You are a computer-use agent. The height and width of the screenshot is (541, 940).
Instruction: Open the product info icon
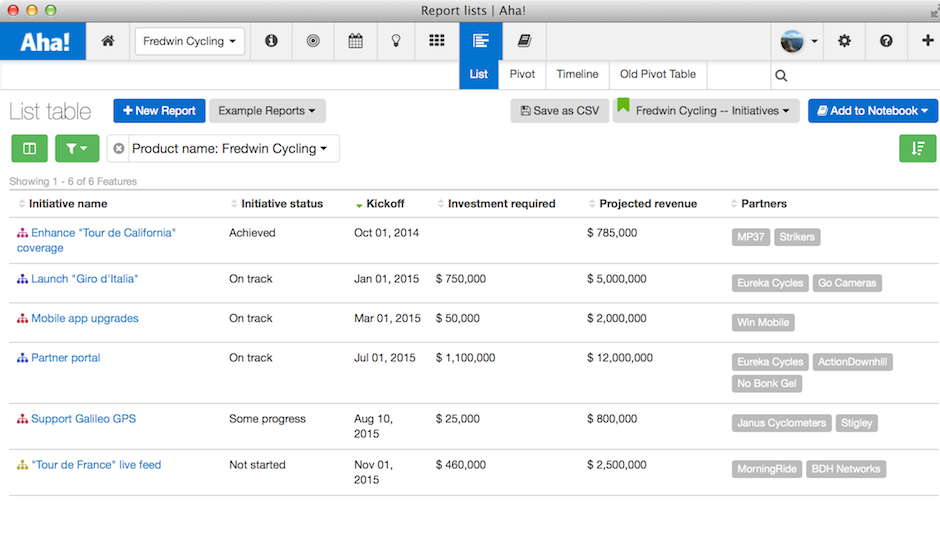[x=271, y=41]
